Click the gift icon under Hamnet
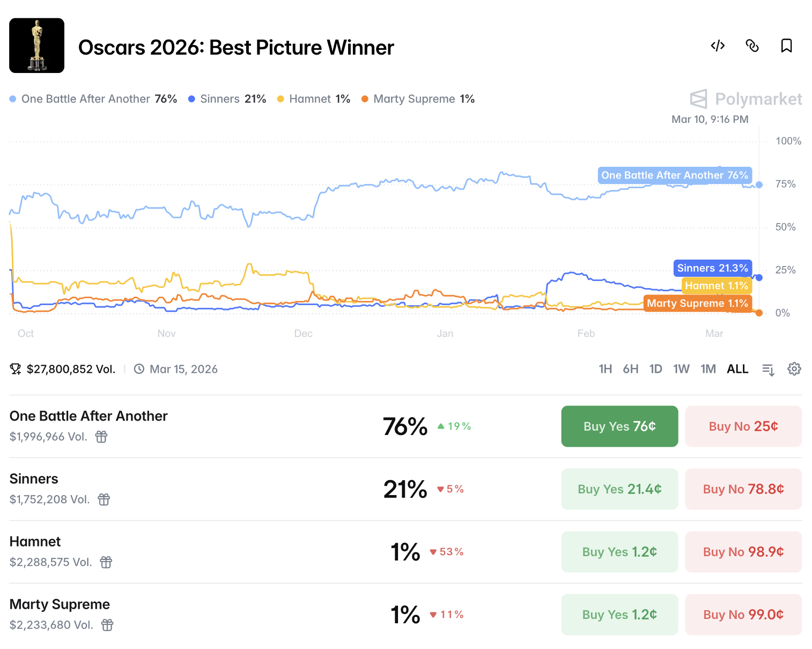This screenshot has height=649, width=812. pyautogui.click(x=106, y=563)
